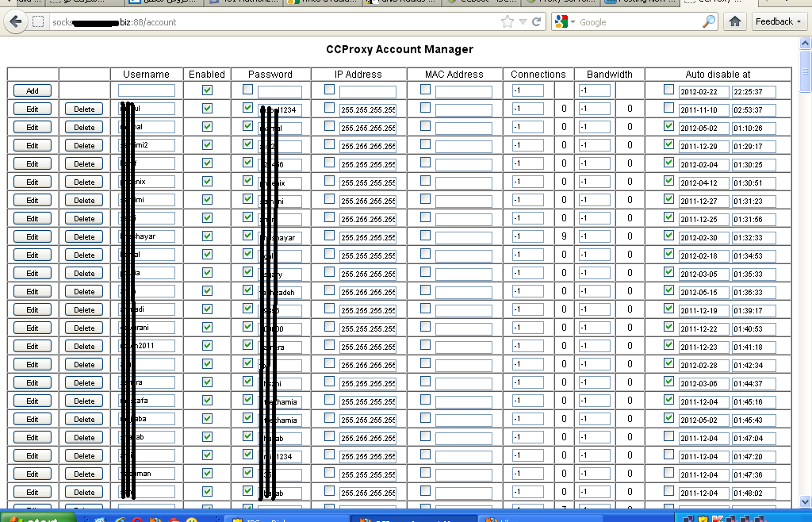
Task: Click the Username column header
Action: pos(146,75)
